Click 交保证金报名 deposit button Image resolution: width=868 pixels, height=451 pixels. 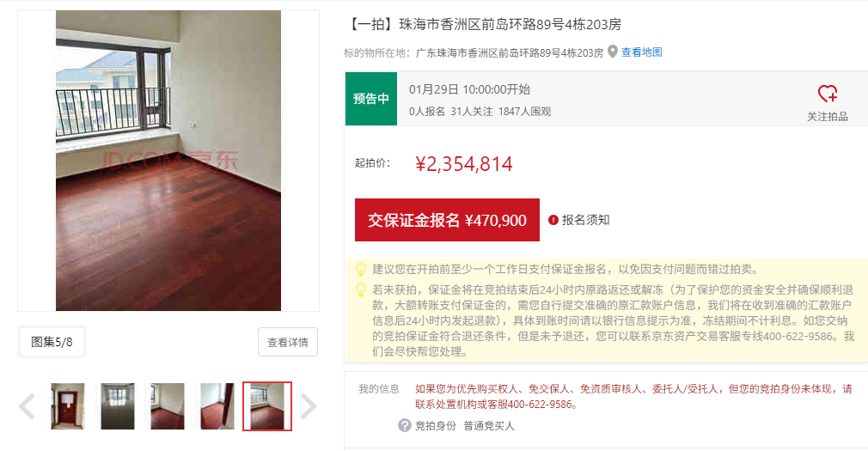[x=447, y=220]
